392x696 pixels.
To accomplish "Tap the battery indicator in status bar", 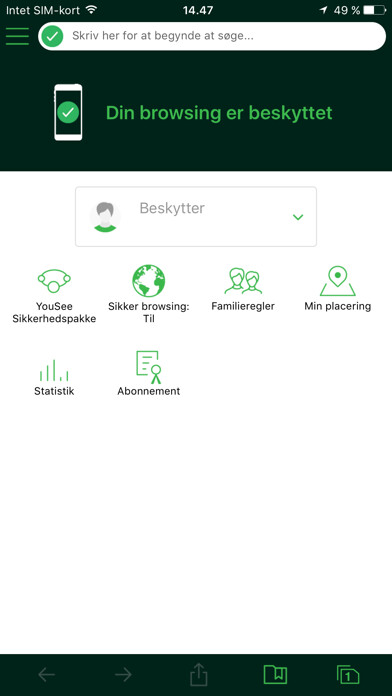I will [x=374, y=10].
